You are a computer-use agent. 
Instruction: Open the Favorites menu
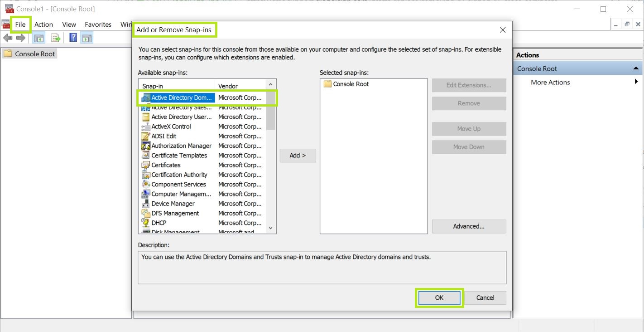click(x=98, y=24)
